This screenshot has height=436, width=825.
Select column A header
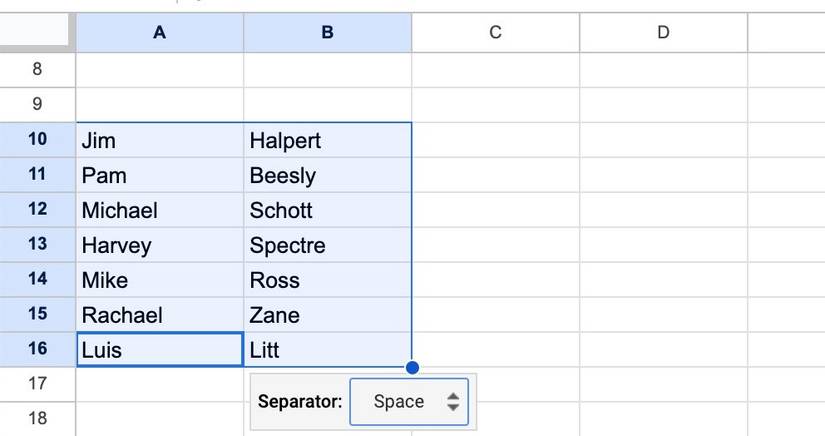(x=159, y=32)
